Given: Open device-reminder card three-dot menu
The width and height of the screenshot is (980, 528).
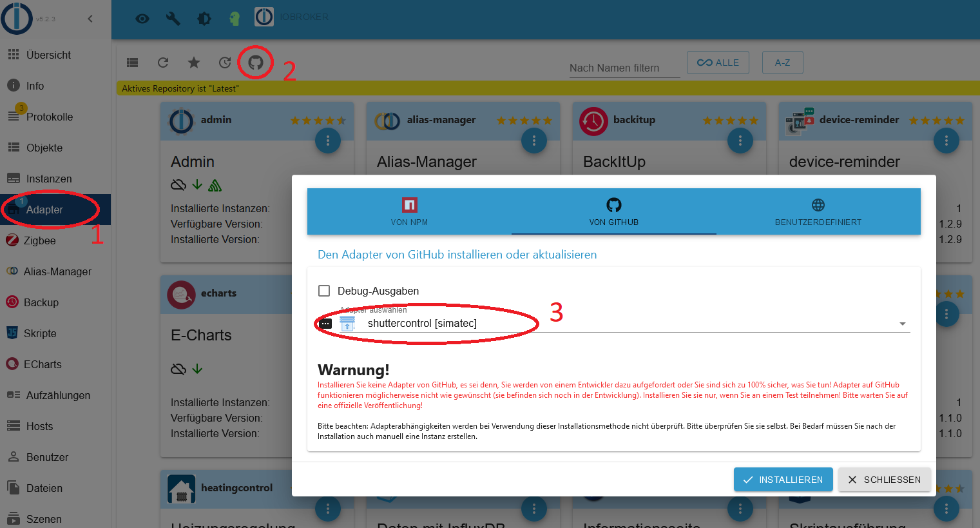Looking at the screenshot, I should pyautogui.click(x=946, y=141).
